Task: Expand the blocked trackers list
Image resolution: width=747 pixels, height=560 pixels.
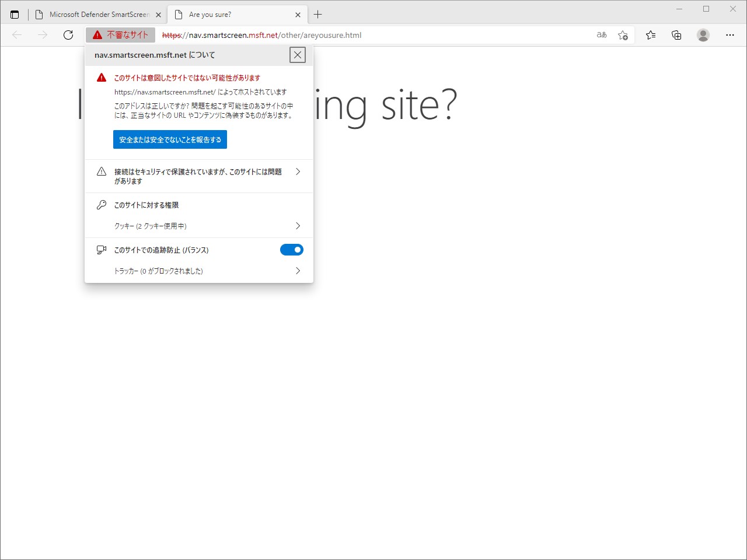Action: 298,271
